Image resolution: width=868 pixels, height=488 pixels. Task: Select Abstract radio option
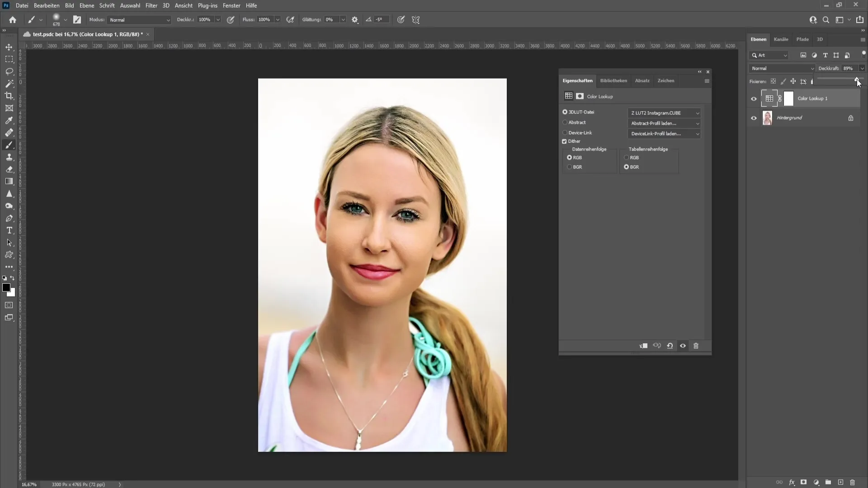coord(565,122)
